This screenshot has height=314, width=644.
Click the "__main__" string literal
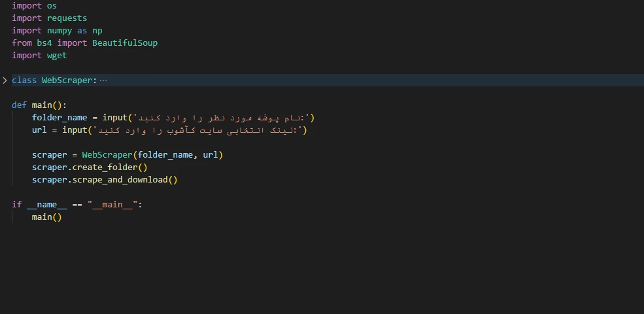pos(112,205)
